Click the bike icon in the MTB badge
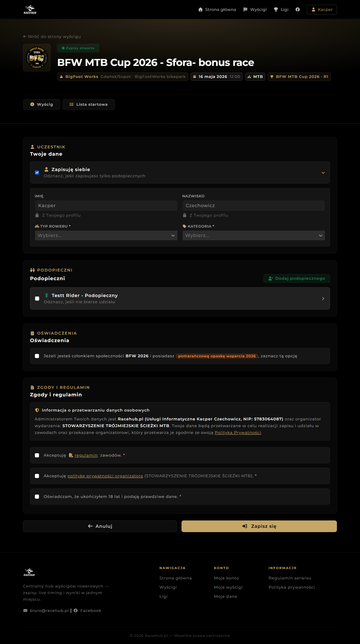This screenshot has height=644, width=360. pos(249,77)
